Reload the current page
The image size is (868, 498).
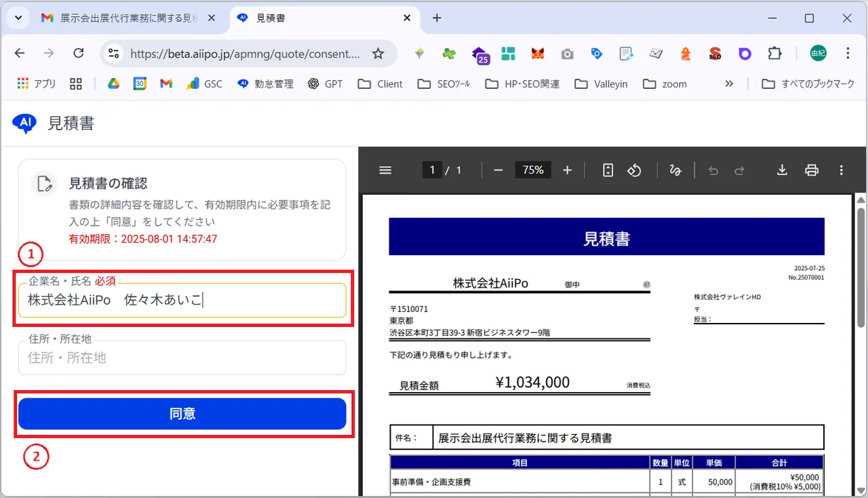tap(78, 54)
